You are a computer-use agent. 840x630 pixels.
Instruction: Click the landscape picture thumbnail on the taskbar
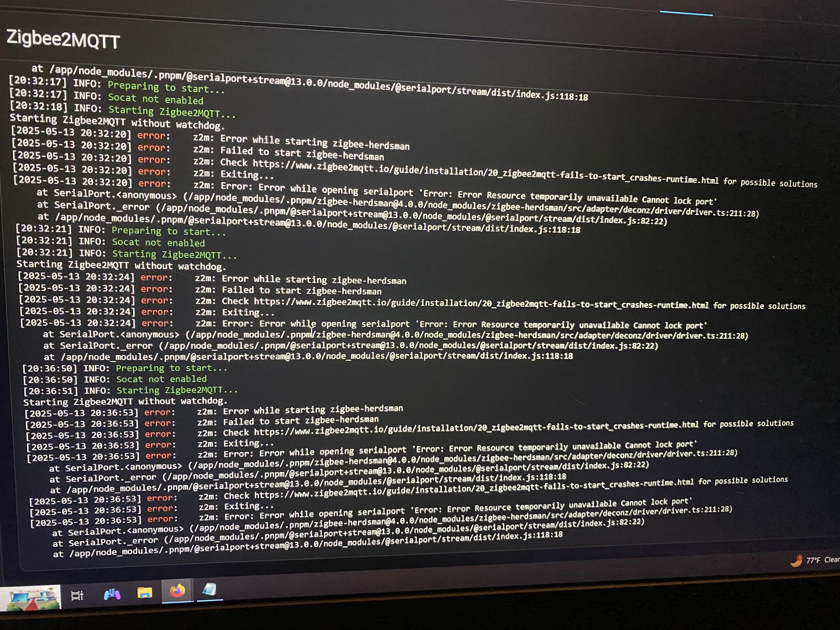tap(31, 597)
